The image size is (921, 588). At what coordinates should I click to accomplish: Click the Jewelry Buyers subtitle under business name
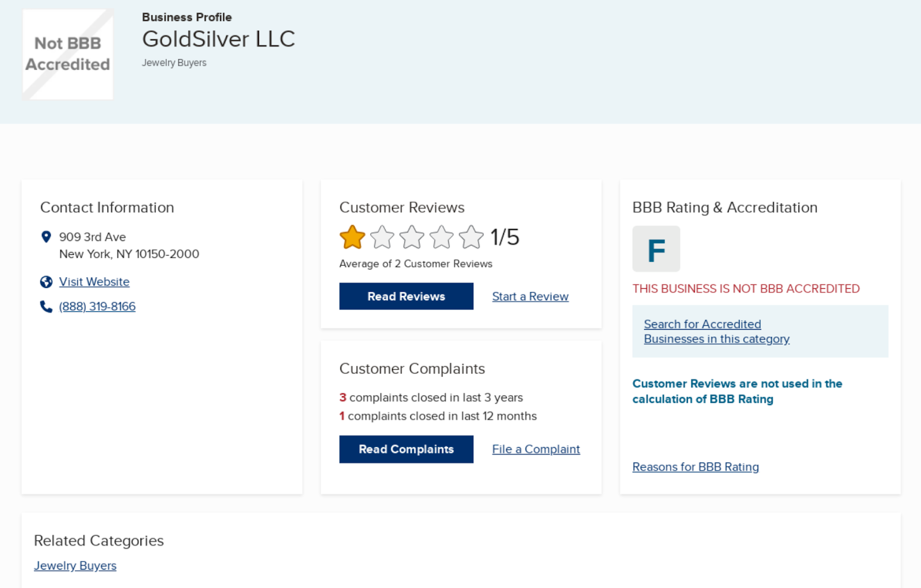[174, 63]
